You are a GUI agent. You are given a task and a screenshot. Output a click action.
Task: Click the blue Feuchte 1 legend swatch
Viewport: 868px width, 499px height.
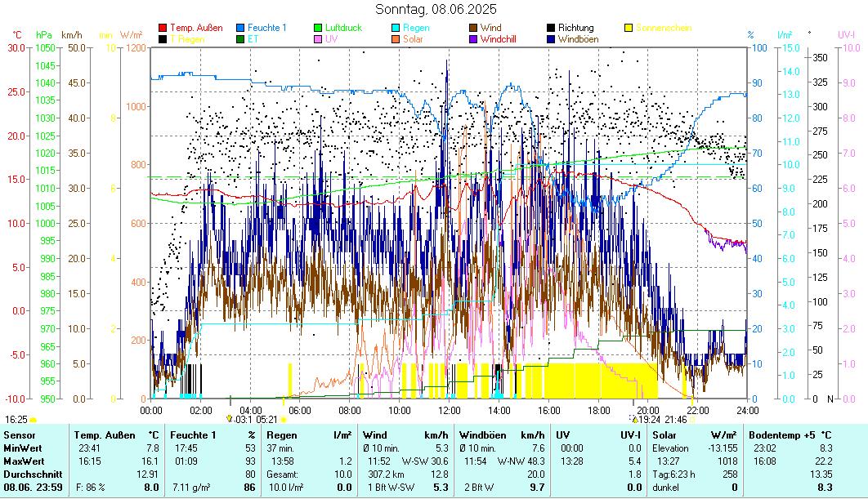(x=241, y=28)
